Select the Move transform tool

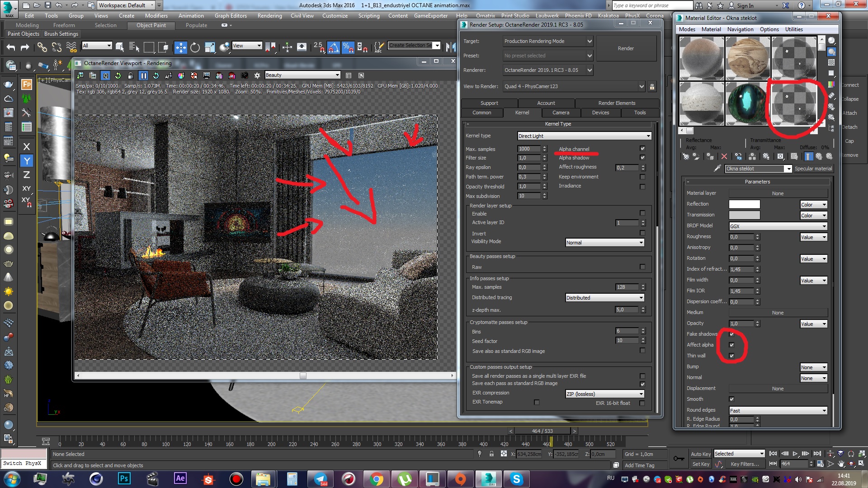pyautogui.click(x=180, y=47)
